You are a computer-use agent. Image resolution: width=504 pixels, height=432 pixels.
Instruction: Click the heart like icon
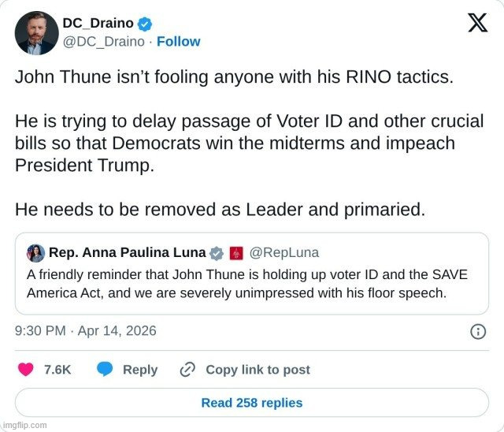coord(26,369)
